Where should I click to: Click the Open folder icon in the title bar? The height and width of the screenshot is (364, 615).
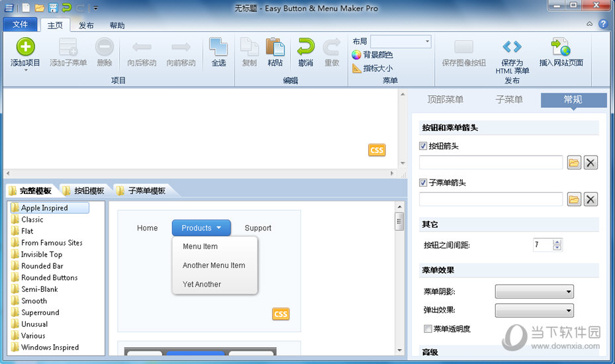(39, 7)
